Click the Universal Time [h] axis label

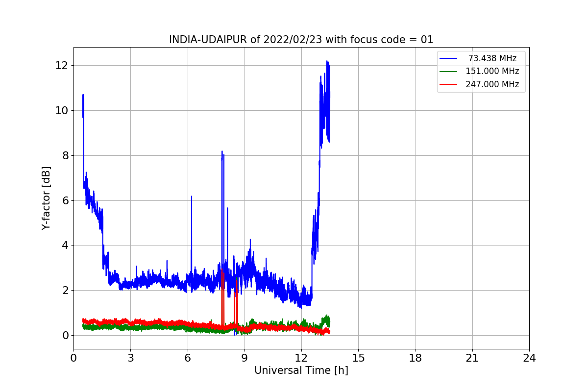(301, 371)
